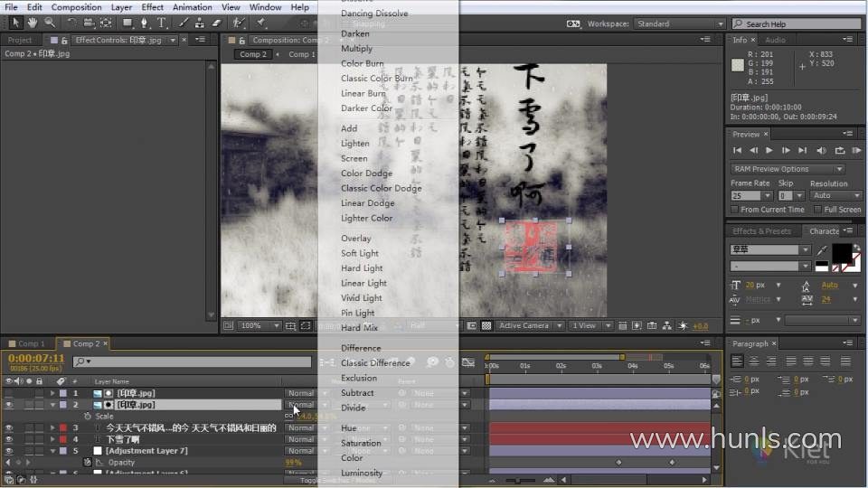Select the Rotation tool
This screenshot has height=488, width=868.
(x=71, y=23)
